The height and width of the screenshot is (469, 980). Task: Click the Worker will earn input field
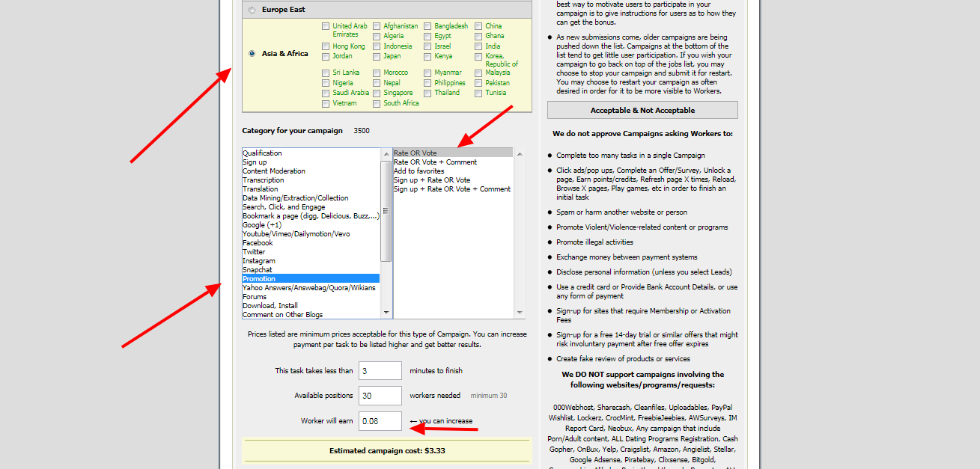pos(380,421)
